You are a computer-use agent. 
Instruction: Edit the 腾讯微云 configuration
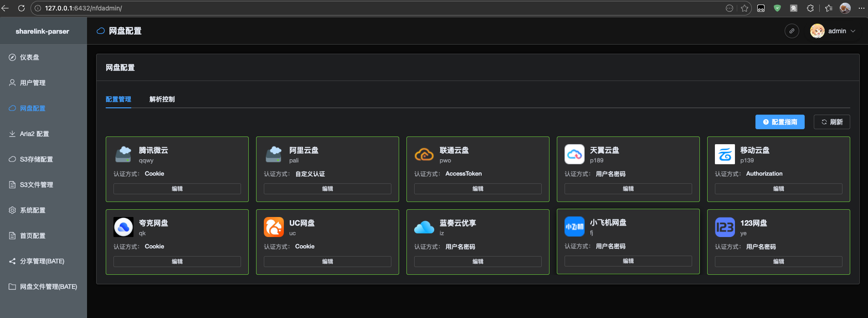pos(177,189)
